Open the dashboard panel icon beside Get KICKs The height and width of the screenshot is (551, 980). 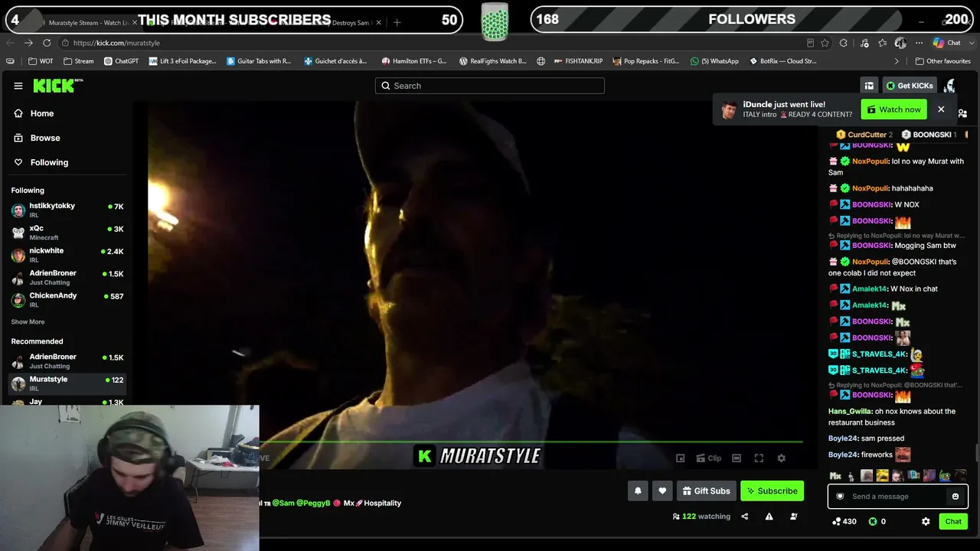click(869, 86)
